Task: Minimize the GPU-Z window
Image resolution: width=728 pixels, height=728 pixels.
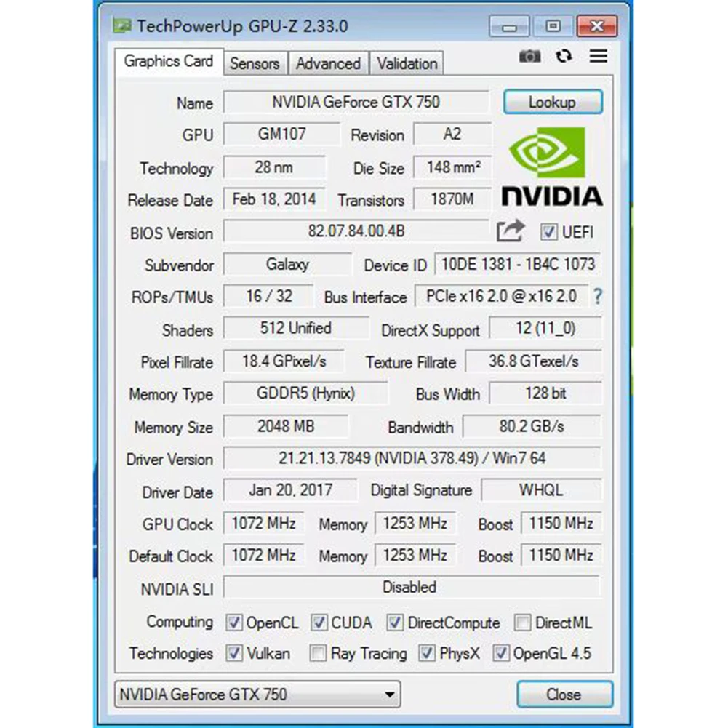Action: (509, 26)
